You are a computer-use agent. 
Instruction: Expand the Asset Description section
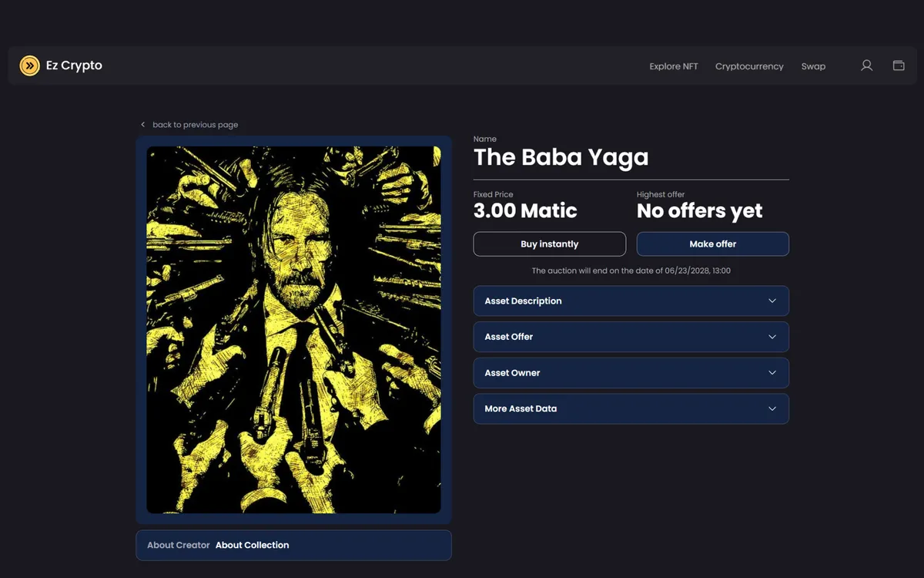click(x=631, y=301)
